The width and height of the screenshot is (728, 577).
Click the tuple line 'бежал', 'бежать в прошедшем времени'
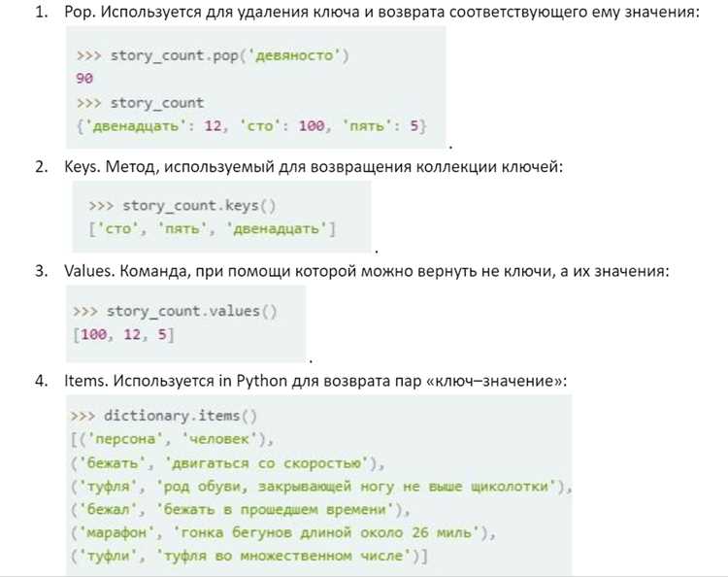click(x=240, y=510)
